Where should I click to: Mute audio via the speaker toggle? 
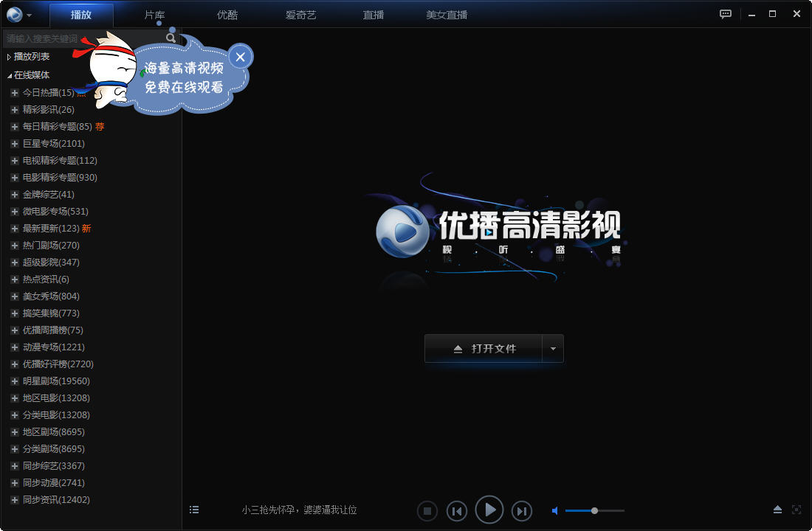coord(555,510)
